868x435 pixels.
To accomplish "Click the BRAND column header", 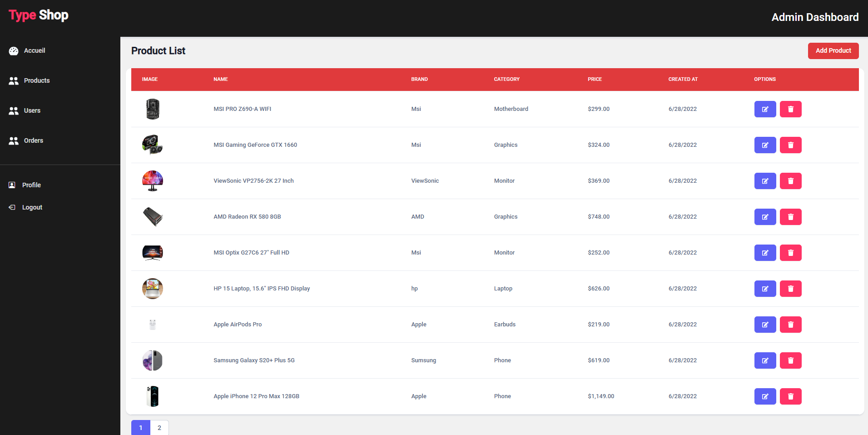I will pyautogui.click(x=419, y=79).
